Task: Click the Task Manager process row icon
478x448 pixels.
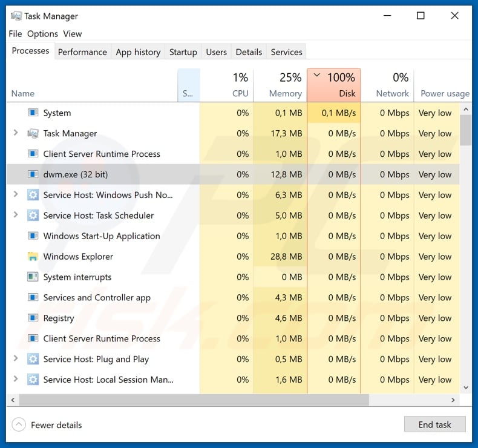Action: point(33,133)
